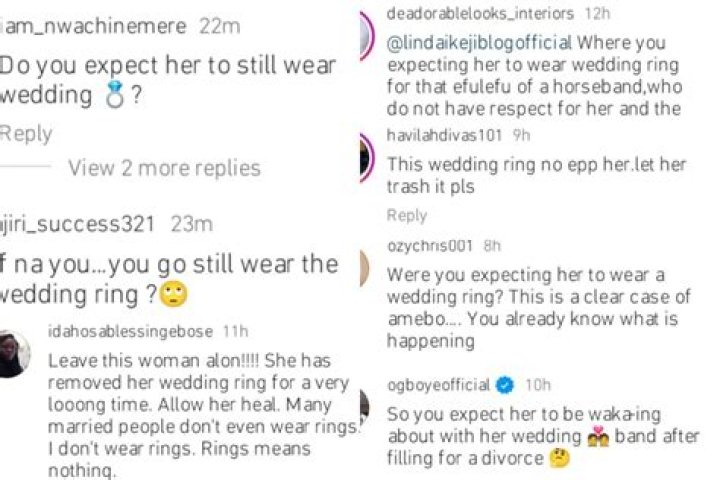Reply to iam_nwachinemere's comment

[26, 134]
